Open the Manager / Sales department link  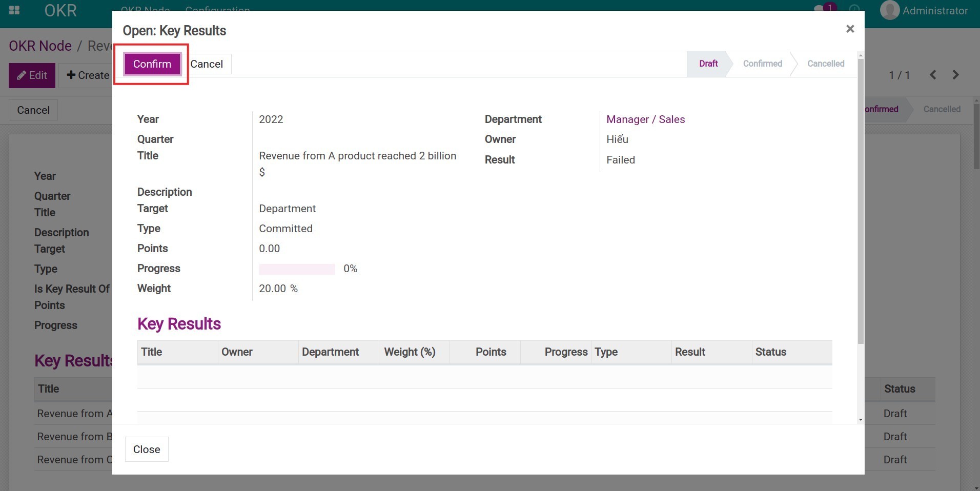[x=645, y=119]
